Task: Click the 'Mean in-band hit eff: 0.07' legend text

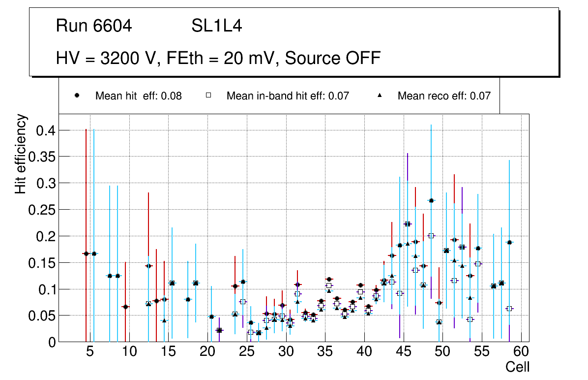Action: (288, 96)
